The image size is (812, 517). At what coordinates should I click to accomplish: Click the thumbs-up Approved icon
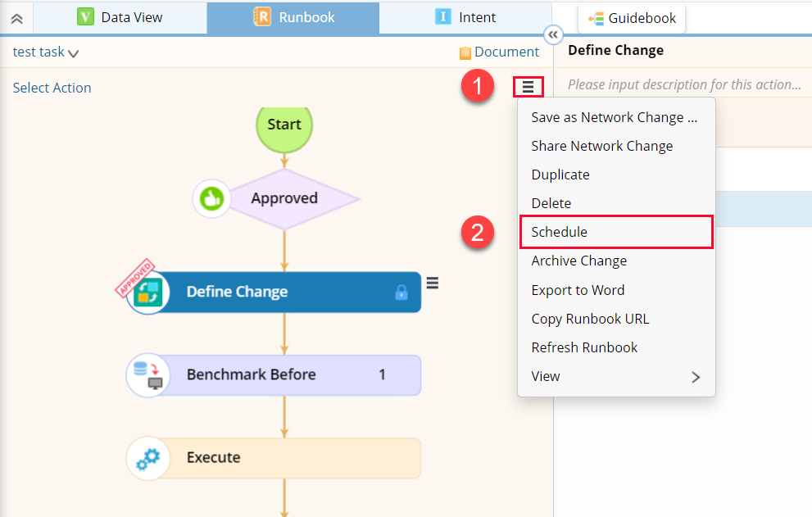pyautogui.click(x=211, y=198)
